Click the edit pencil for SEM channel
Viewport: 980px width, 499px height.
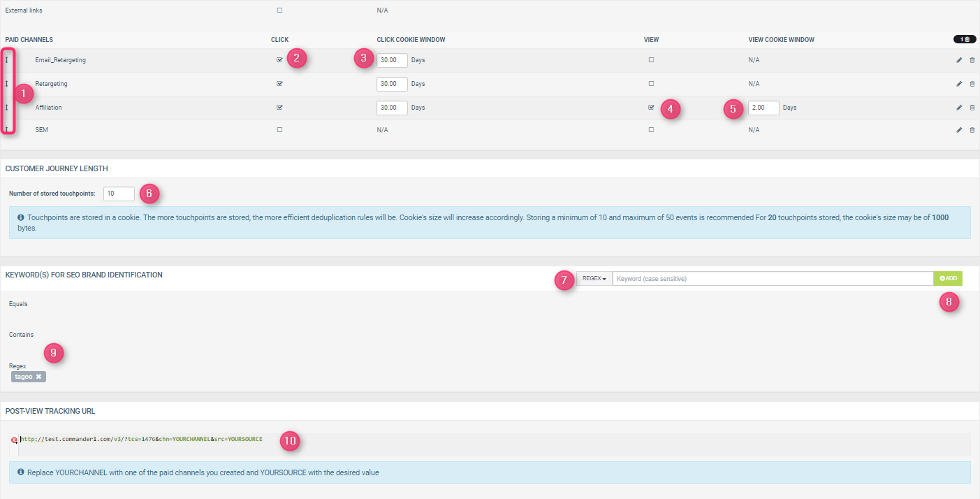point(959,130)
